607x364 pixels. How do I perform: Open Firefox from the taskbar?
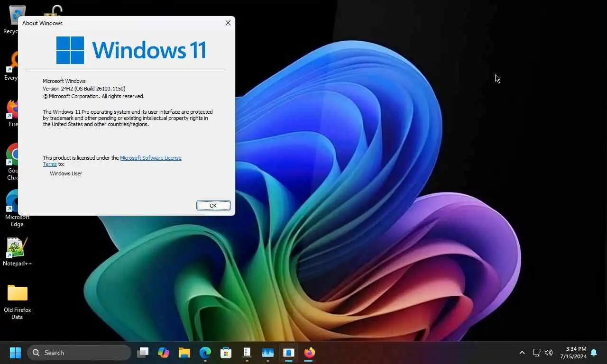point(310,353)
